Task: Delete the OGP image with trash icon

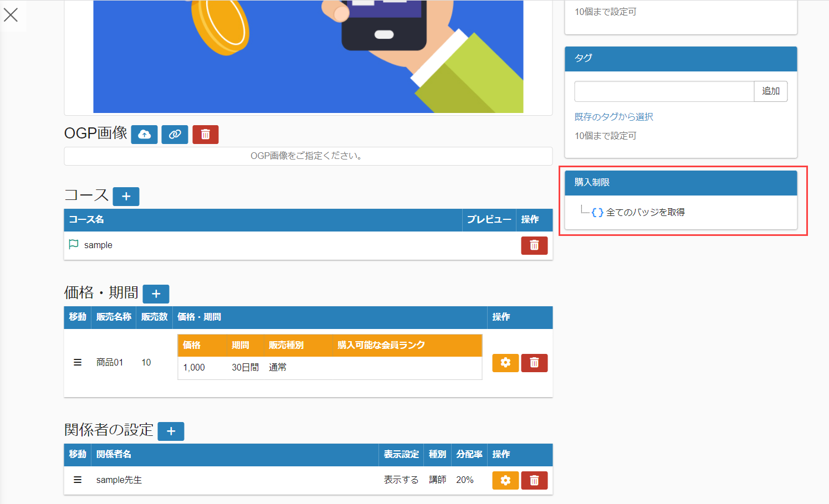Action: point(205,135)
